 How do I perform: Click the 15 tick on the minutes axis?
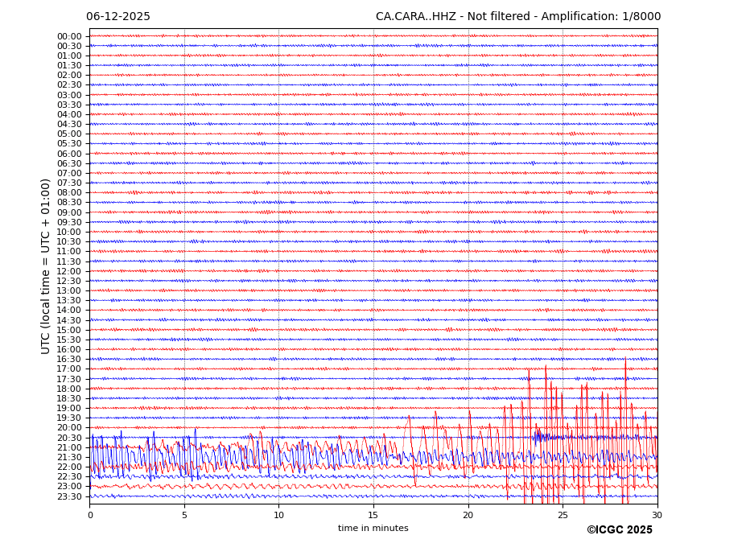[x=373, y=515]
